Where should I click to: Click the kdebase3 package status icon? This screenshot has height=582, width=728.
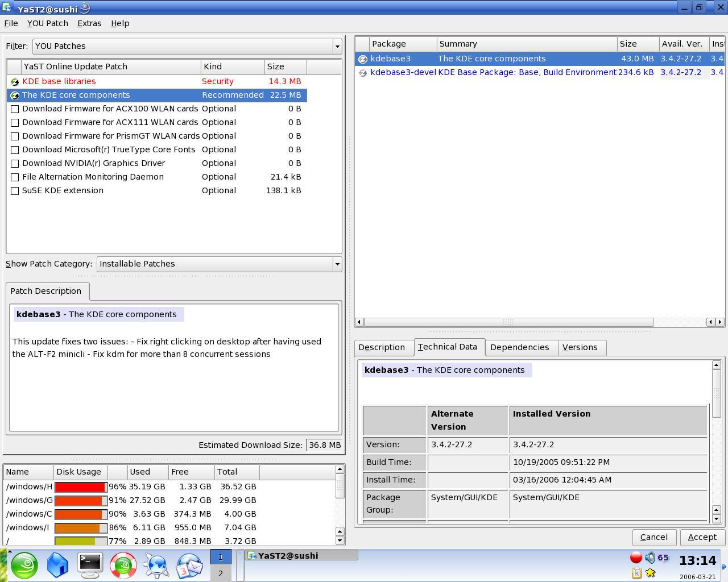363,59
